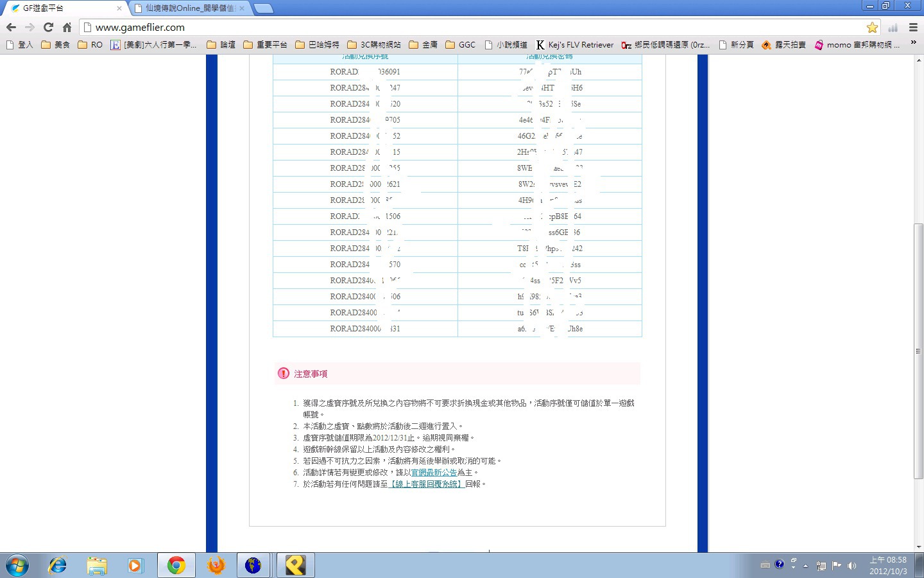
Task: Close the 仙境傳說Online tab
Action: pyautogui.click(x=241, y=8)
